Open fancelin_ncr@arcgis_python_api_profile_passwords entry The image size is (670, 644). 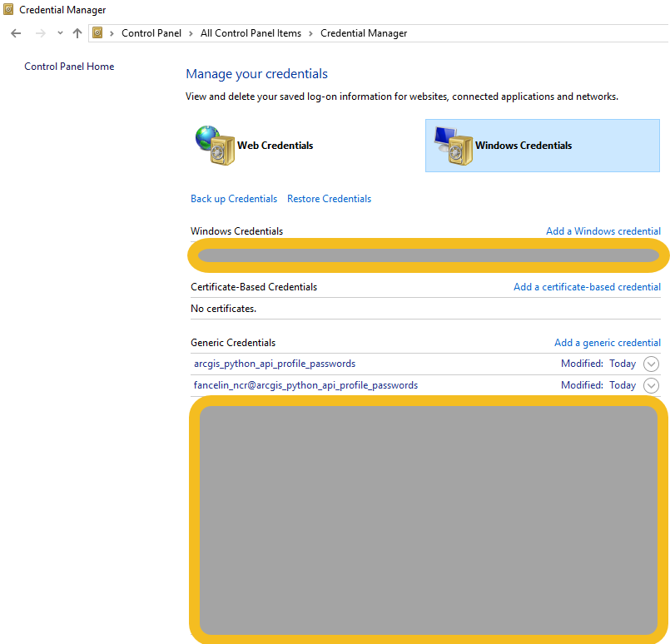click(306, 385)
